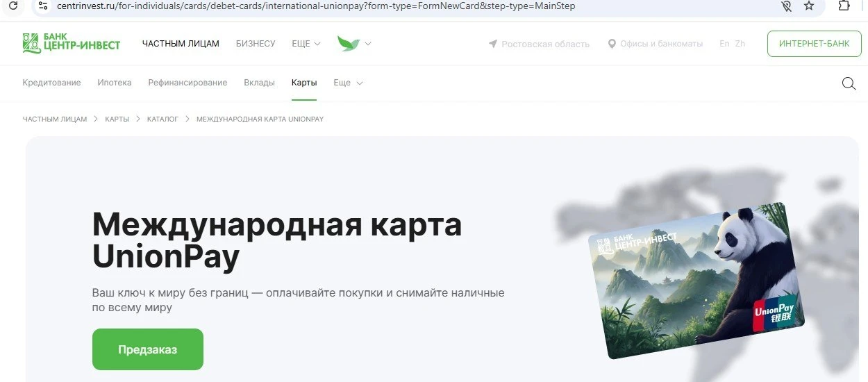The width and height of the screenshot is (868, 382).
Task: Go to ЧАСТНЫМ ЛИЦАМ breadcrumb
Action: [55, 119]
